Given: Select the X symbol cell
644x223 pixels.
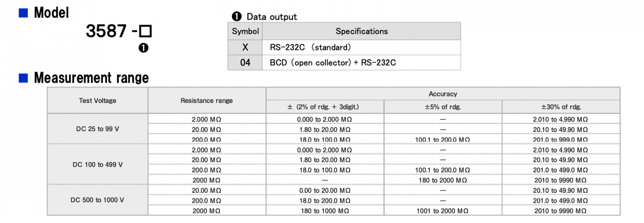Looking at the screenshot, I should pos(245,47).
